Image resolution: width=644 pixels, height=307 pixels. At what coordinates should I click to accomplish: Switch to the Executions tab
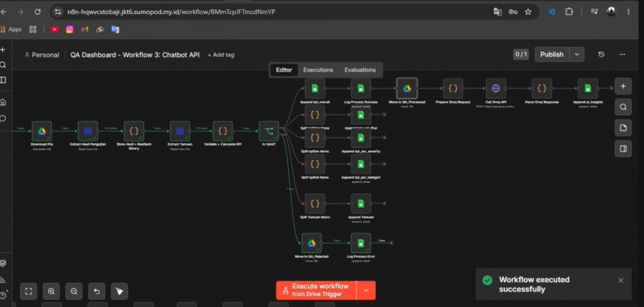coord(318,70)
